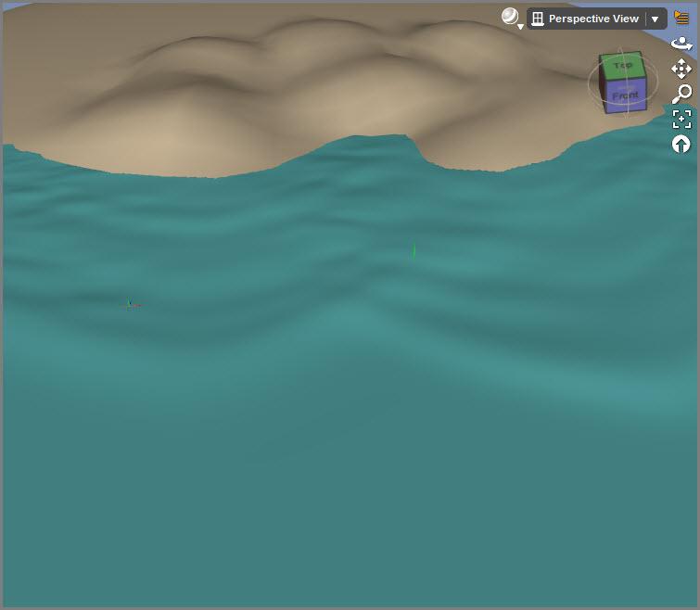Open the draw style sphere icon
Screen dimensions: 700x610
(x=509, y=16)
